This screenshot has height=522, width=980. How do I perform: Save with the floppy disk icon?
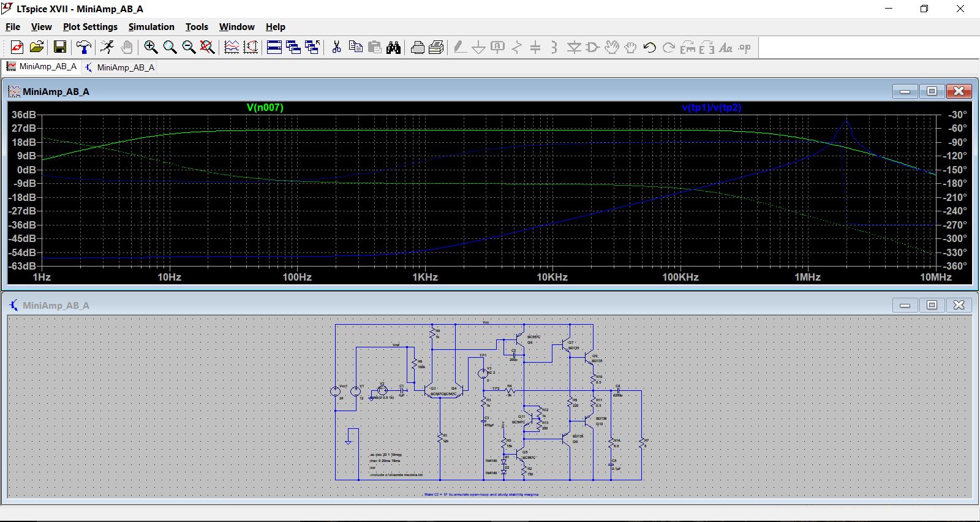tap(60, 47)
